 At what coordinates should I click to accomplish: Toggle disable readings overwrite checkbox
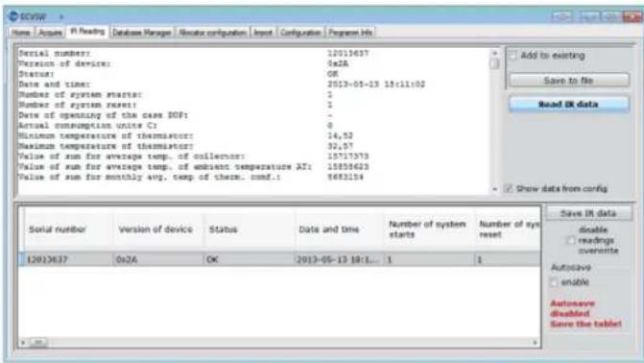coord(571,240)
